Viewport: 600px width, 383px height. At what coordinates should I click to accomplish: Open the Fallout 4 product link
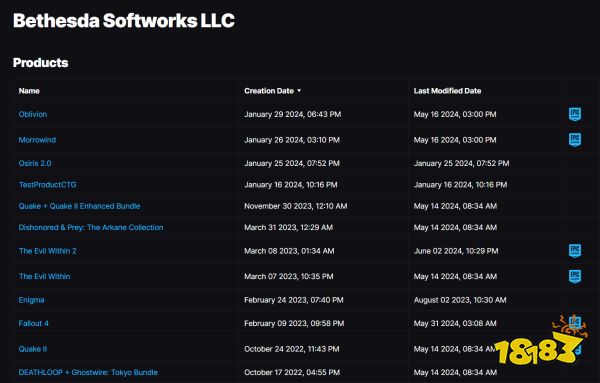pyautogui.click(x=34, y=323)
